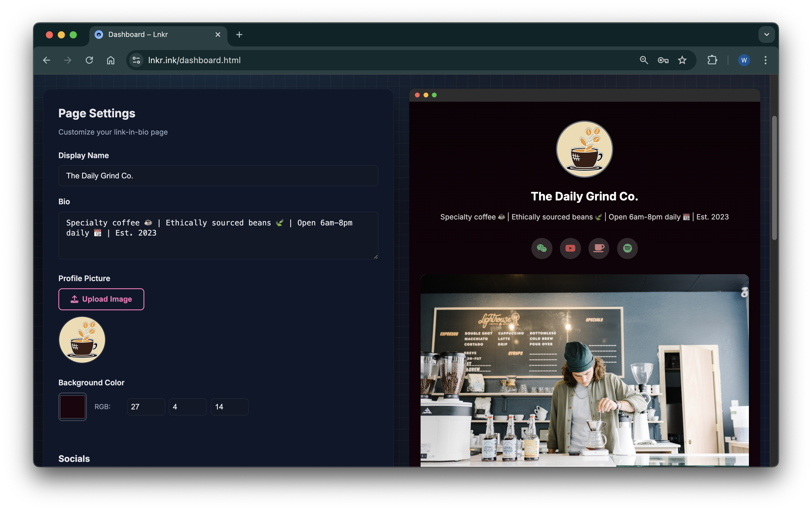This screenshot has height=511, width=812.
Task: Open the Spotify social link in preview
Action: [627, 248]
